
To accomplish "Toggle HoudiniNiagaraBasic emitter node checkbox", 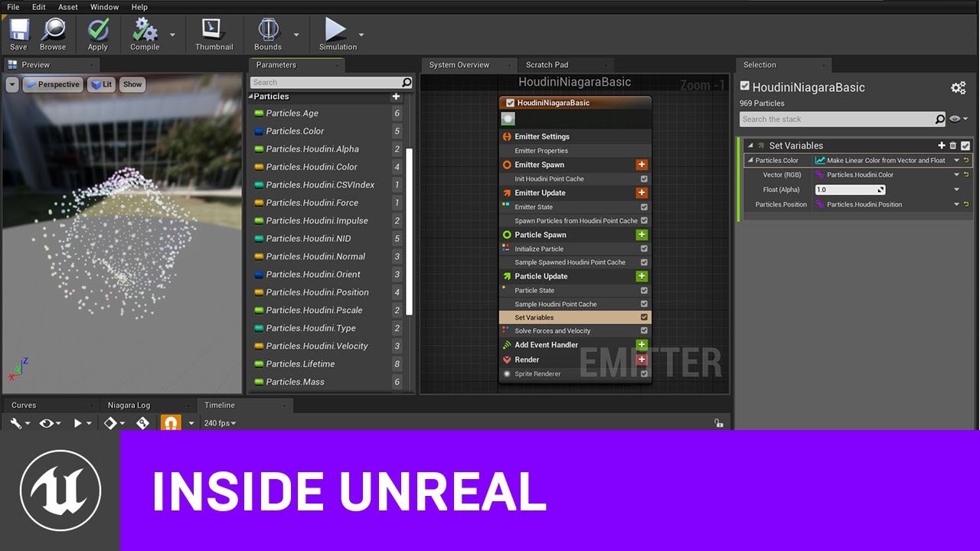I will 510,103.
